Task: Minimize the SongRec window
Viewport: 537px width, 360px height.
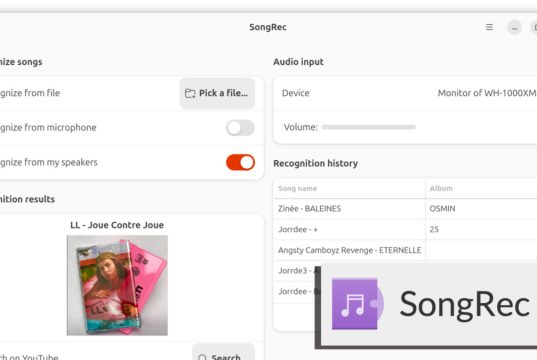Action: (x=514, y=27)
